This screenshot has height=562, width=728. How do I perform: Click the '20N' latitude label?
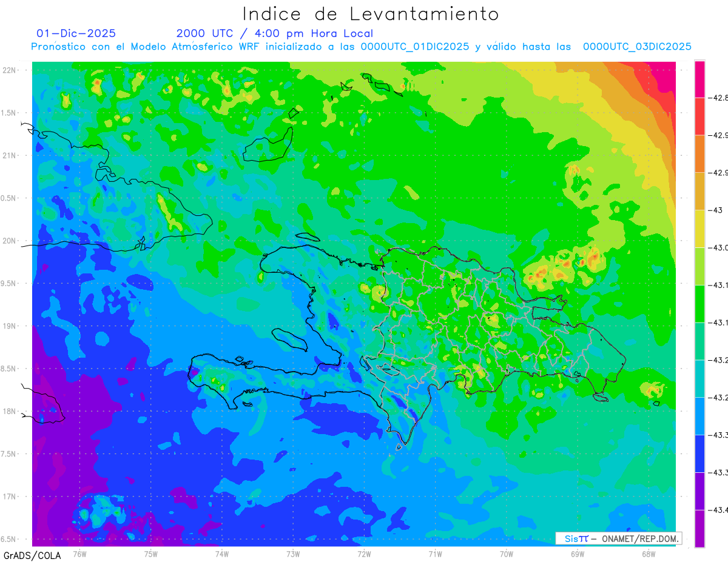tap(9, 241)
